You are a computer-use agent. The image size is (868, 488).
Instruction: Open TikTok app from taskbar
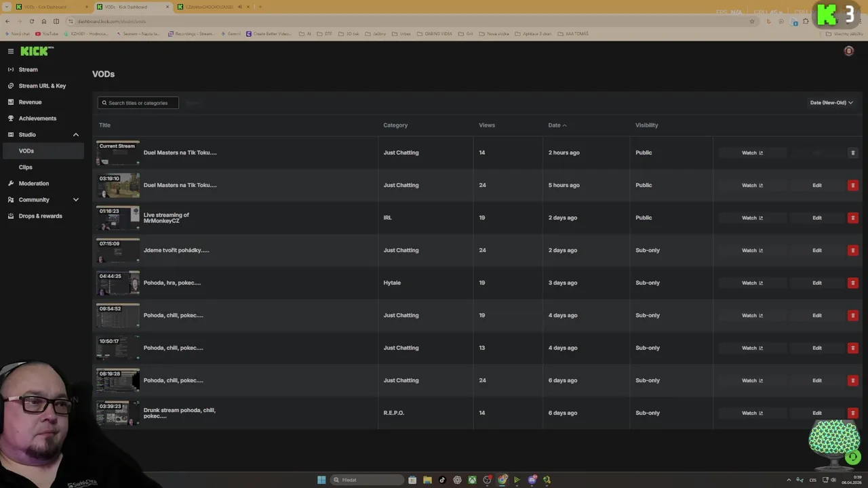(x=442, y=480)
